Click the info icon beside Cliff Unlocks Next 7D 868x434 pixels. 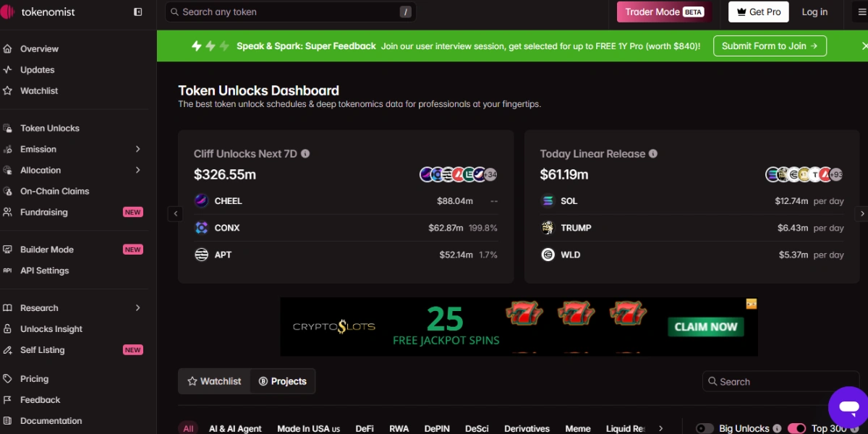tap(305, 154)
